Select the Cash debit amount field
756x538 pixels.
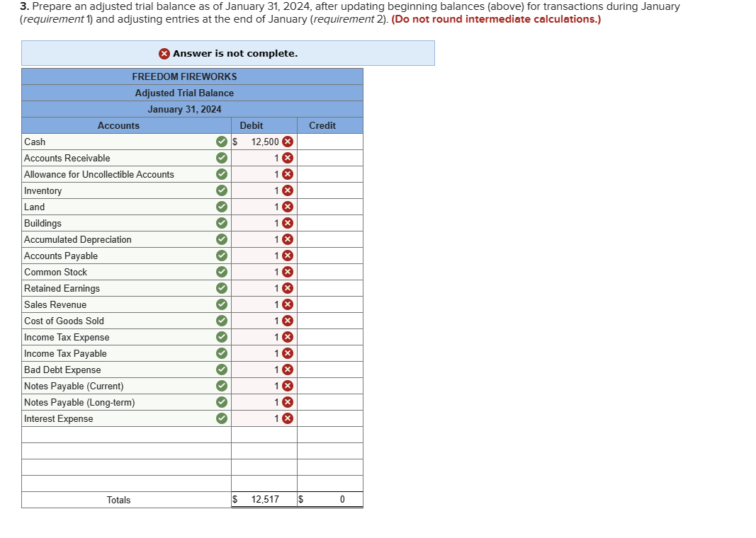(x=264, y=142)
